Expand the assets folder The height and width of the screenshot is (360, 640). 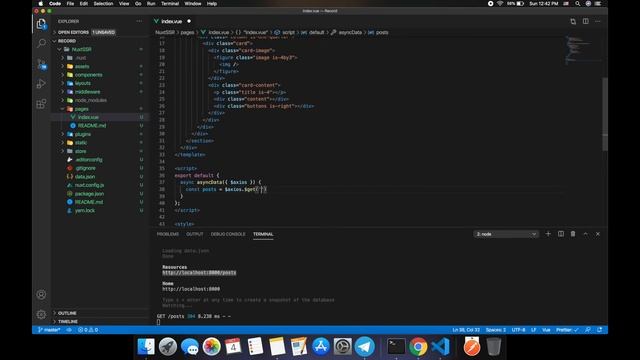[x=82, y=66]
